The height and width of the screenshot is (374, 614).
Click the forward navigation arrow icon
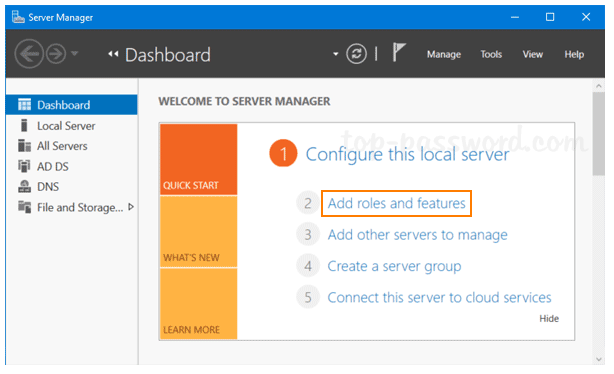(x=56, y=54)
